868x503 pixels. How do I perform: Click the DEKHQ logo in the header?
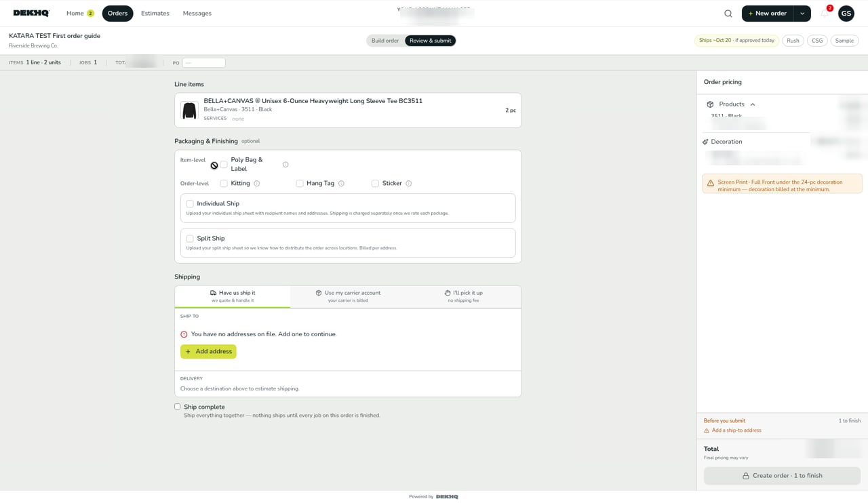(31, 14)
